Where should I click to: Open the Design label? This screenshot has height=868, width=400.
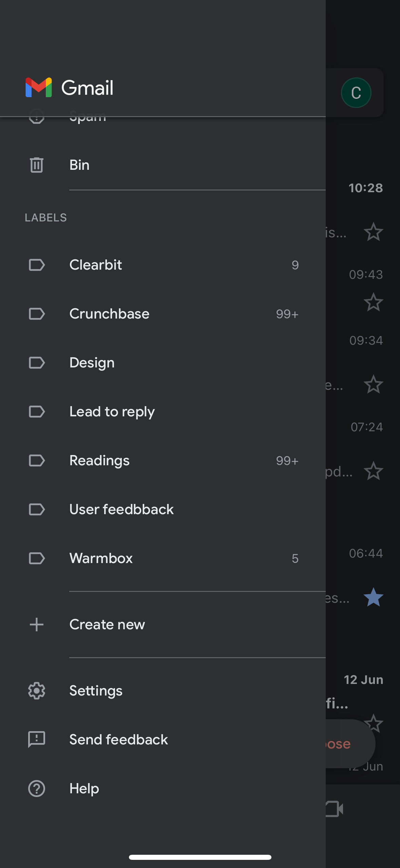click(x=92, y=363)
